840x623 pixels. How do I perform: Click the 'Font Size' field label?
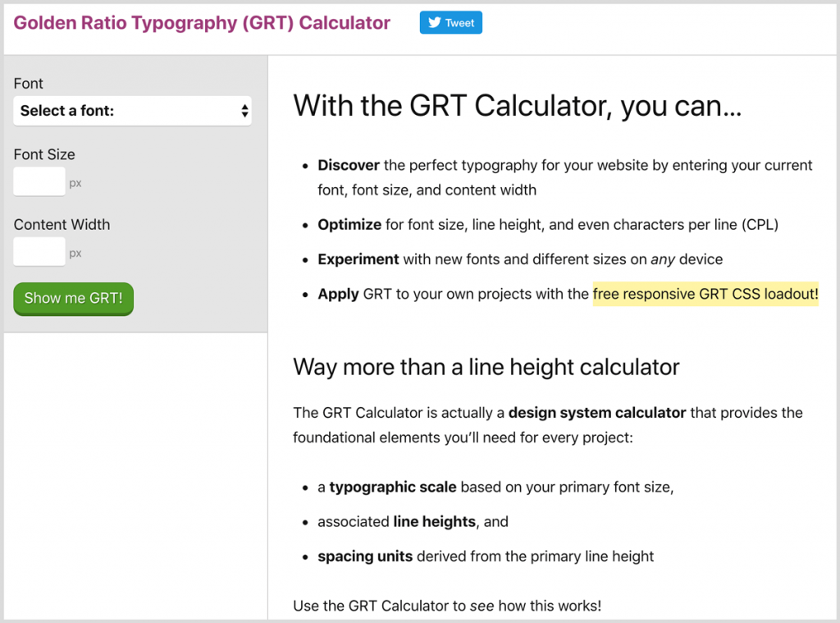(44, 154)
